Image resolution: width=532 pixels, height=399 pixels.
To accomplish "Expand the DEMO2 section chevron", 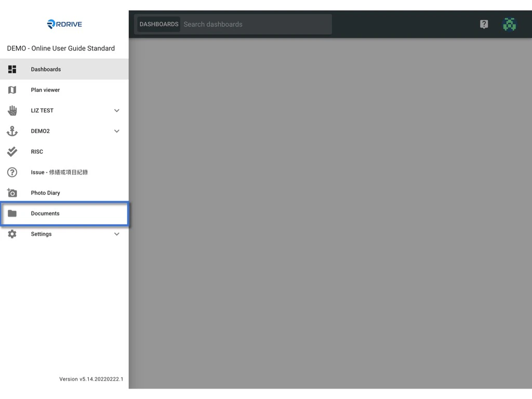I will [x=116, y=131].
